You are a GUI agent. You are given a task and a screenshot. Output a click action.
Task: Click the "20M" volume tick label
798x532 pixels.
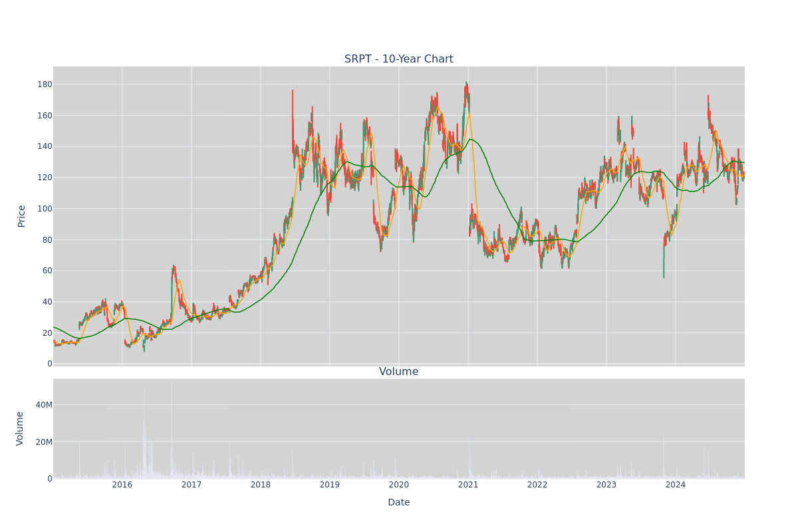coord(44,442)
